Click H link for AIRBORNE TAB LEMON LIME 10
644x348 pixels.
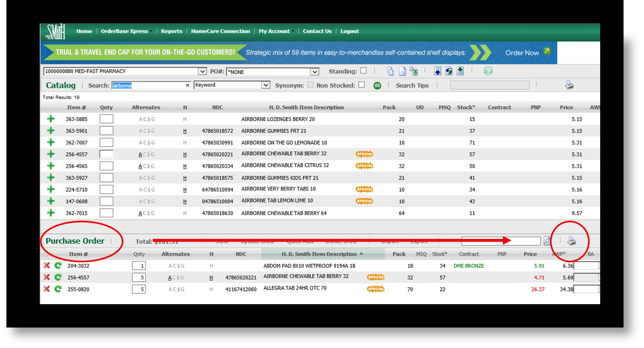point(185,202)
